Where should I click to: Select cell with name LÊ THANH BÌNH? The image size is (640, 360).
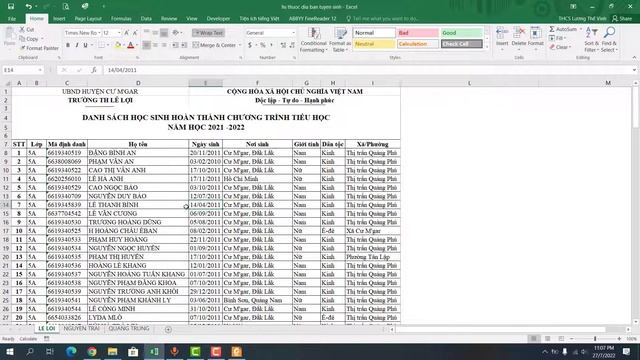(x=138, y=205)
